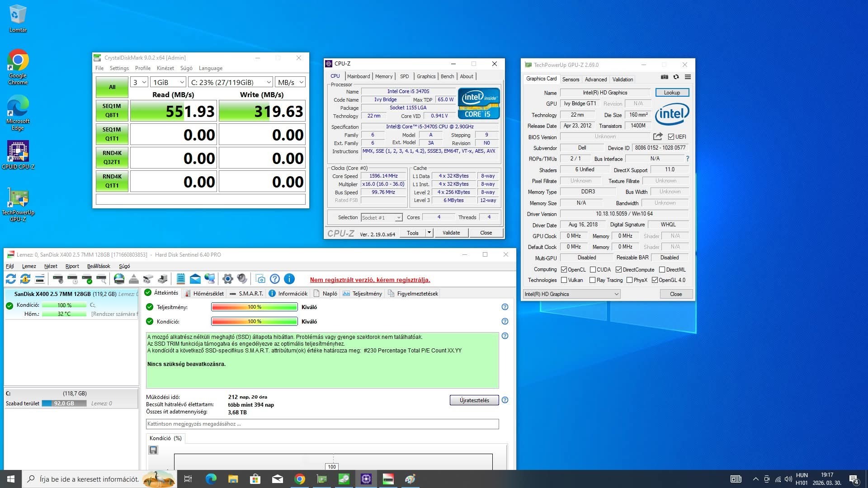Open the GPU-Z hamburger menu icon
The image size is (868, 488).
click(x=688, y=77)
